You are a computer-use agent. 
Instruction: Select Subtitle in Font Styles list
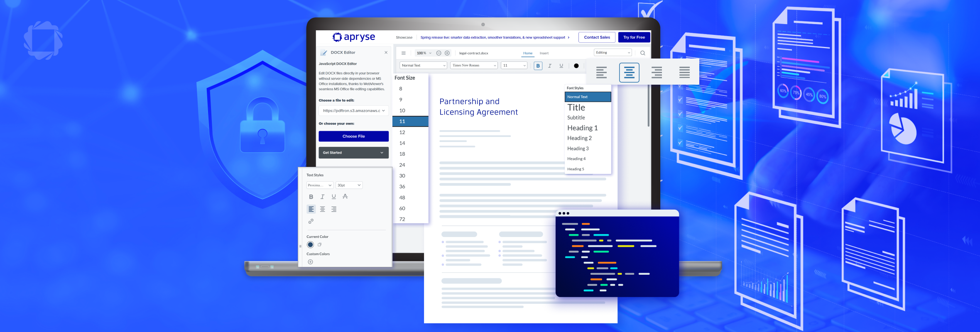pos(576,118)
